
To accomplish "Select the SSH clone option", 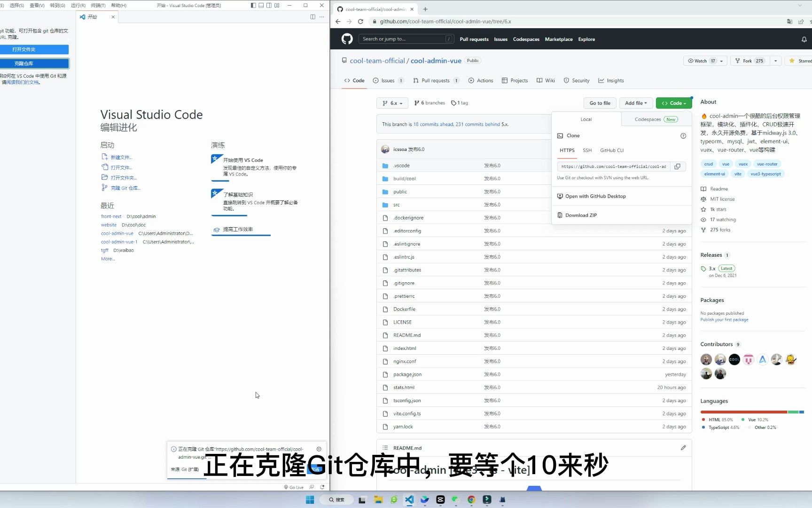I will coord(587,151).
